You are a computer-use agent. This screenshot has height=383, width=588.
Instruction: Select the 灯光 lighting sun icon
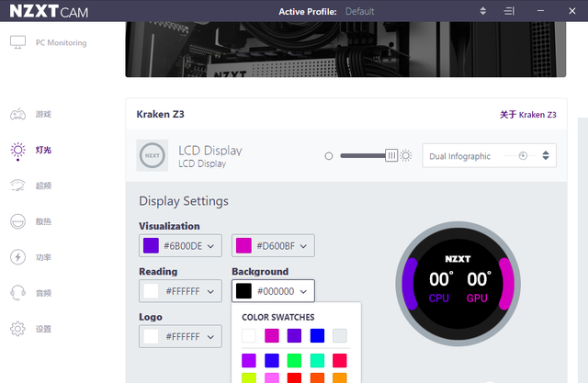tap(17, 151)
